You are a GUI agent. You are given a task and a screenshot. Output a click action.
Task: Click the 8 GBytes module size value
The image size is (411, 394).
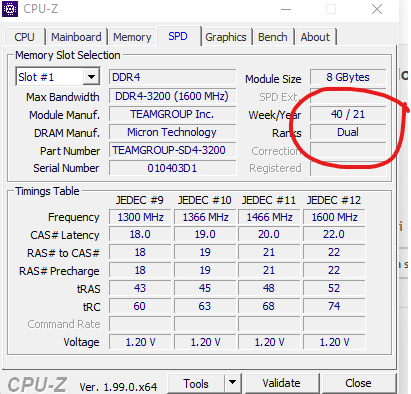pyautogui.click(x=348, y=77)
